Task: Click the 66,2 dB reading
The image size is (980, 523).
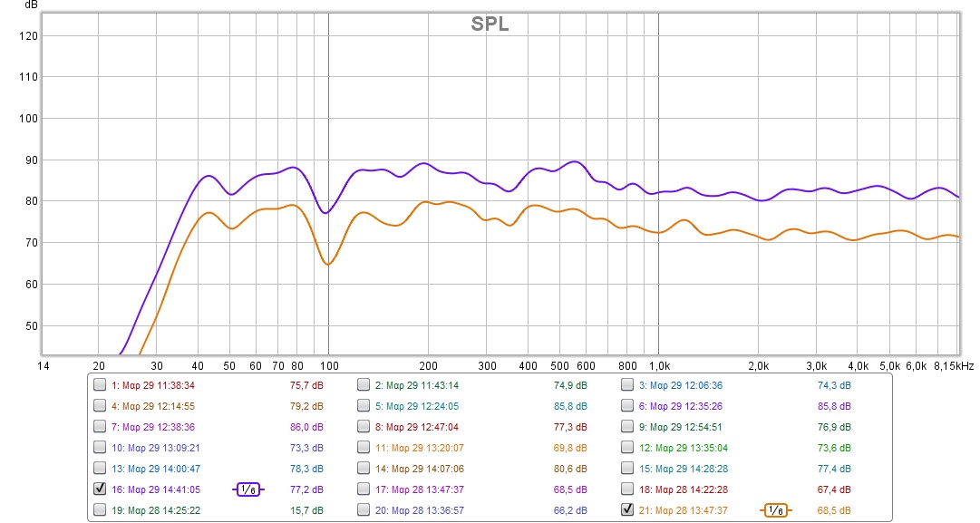Action: [570, 510]
